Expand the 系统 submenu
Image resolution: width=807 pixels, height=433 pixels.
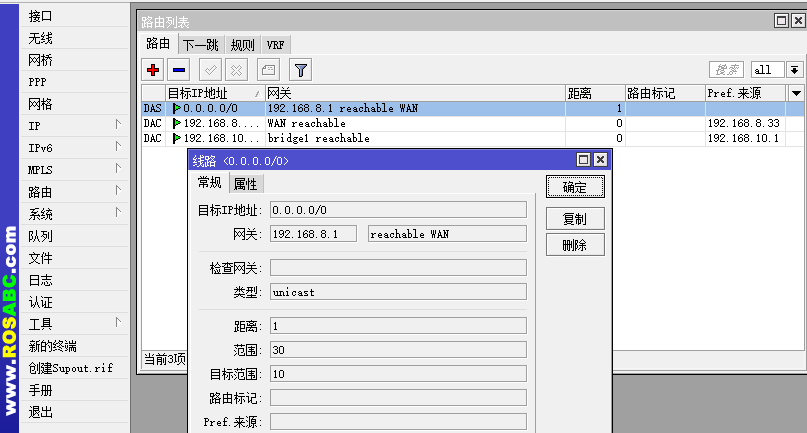(x=118, y=212)
